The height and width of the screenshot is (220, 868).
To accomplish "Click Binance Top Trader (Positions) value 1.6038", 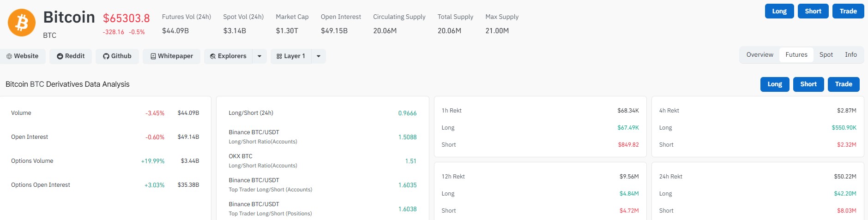I will point(407,209).
